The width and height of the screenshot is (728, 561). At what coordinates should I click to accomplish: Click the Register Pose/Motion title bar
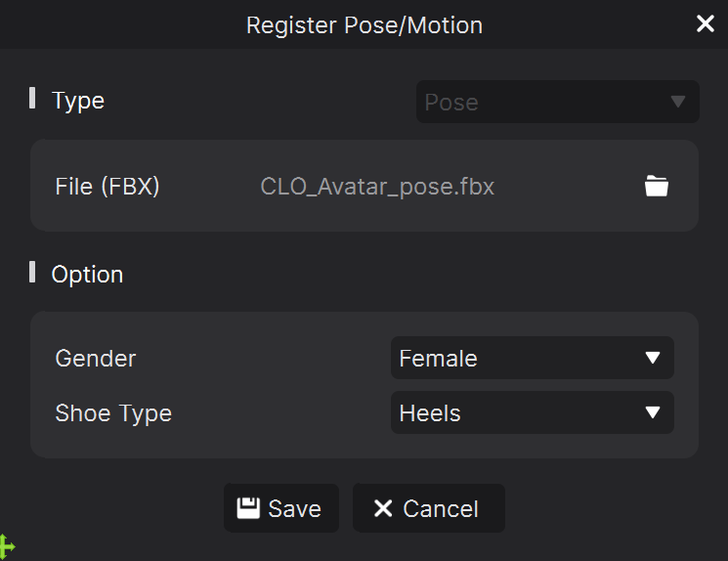tap(364, 24)
